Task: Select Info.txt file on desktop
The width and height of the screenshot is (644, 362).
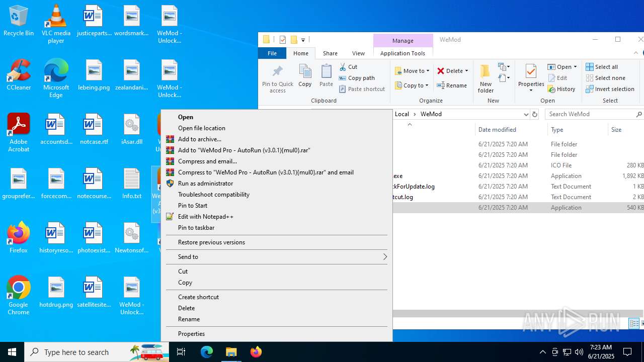Action: (x=131, y=184)
